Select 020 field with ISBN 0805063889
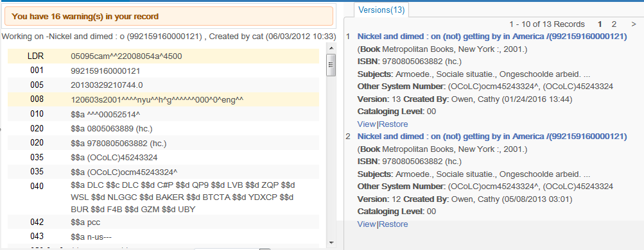 112,129
